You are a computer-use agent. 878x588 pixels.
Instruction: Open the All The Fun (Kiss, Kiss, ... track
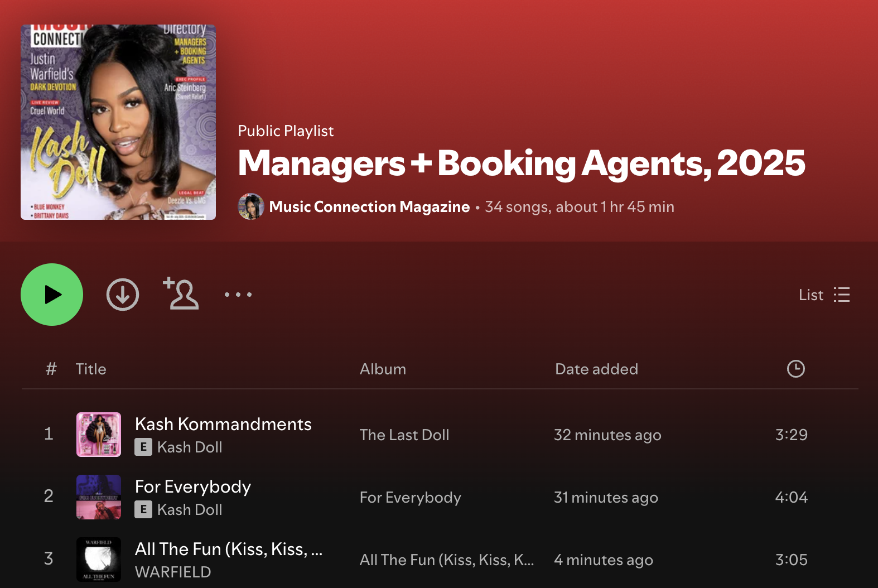pos(229,549)
